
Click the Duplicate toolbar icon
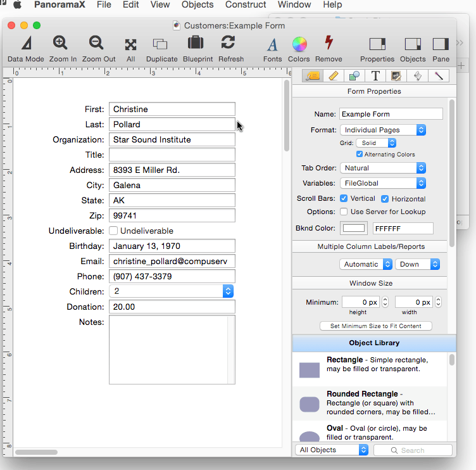[161, 49]
